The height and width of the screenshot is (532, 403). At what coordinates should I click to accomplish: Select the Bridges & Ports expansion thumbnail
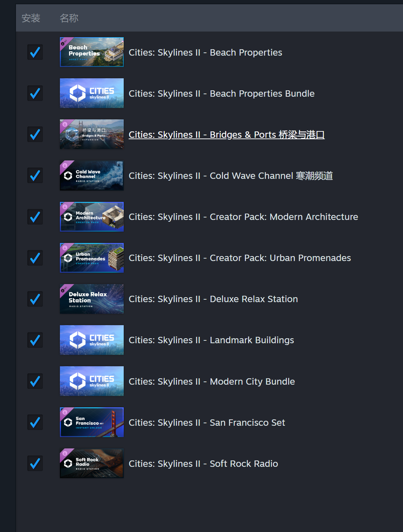coord(92,134)
